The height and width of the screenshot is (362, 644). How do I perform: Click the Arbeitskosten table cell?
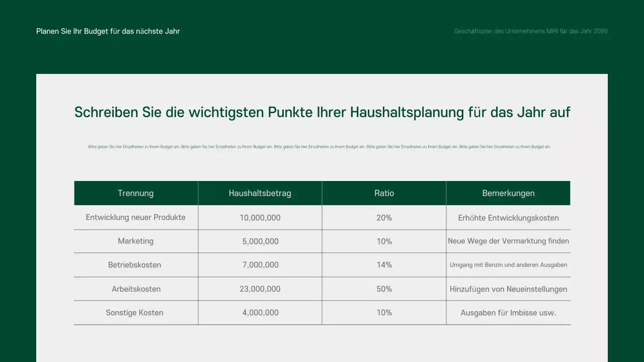136,289
